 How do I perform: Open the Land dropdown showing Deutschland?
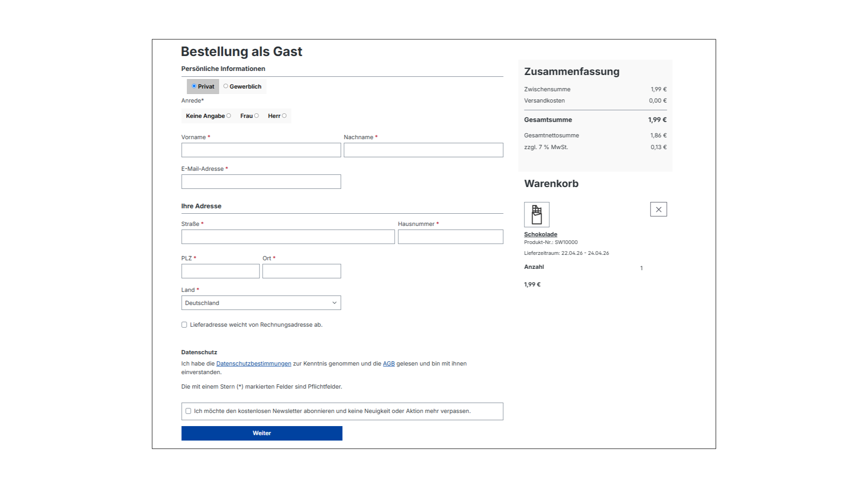pos(261,302)
